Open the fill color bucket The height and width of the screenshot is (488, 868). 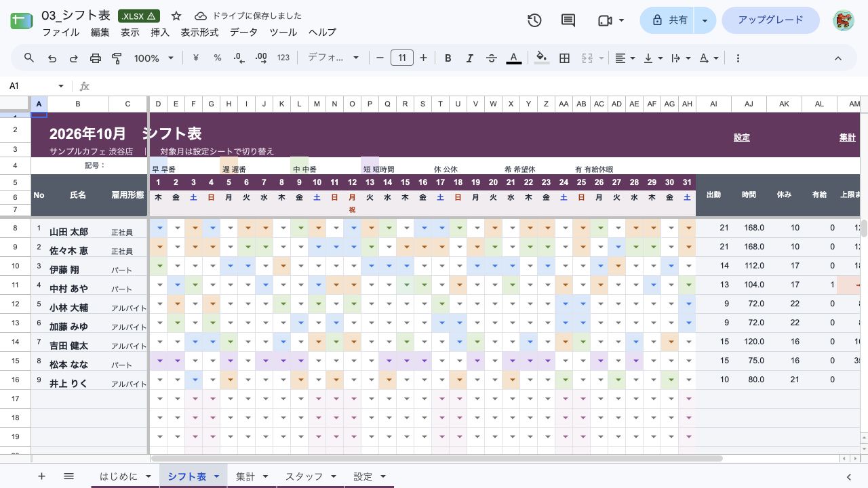click(541, 58)
